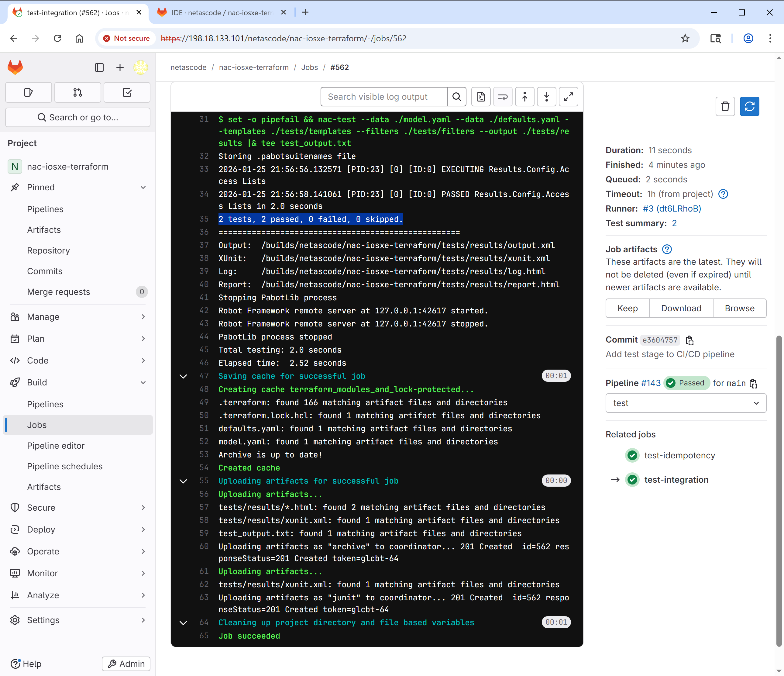Expand the Manage sidebar section

(x=78, y=317)
